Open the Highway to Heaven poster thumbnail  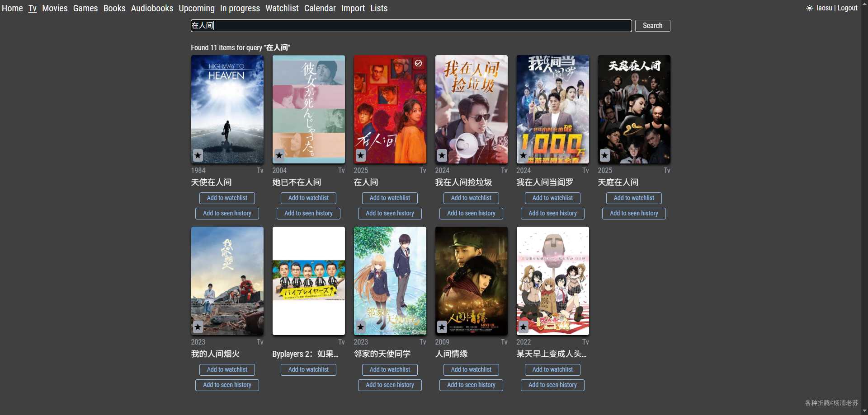click(227, 109)
